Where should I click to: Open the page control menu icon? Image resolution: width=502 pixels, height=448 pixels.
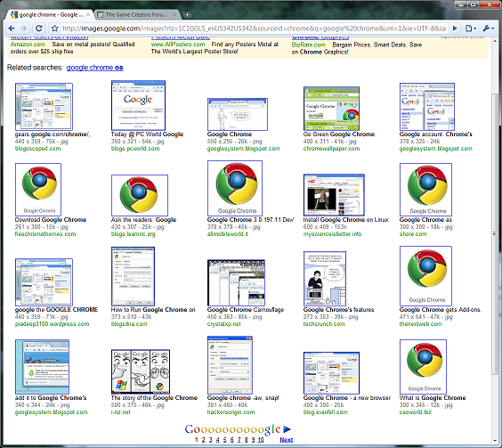(471, 29)
